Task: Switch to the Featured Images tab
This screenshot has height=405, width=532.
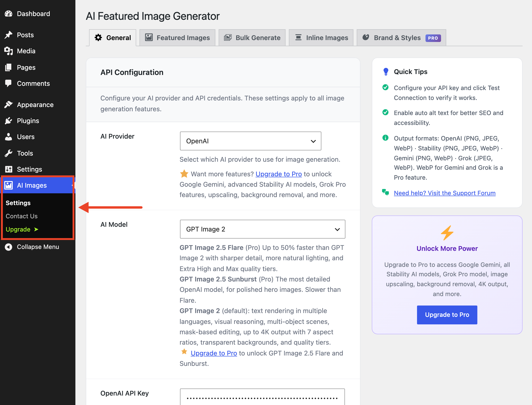Action: [x=177, y=38]
